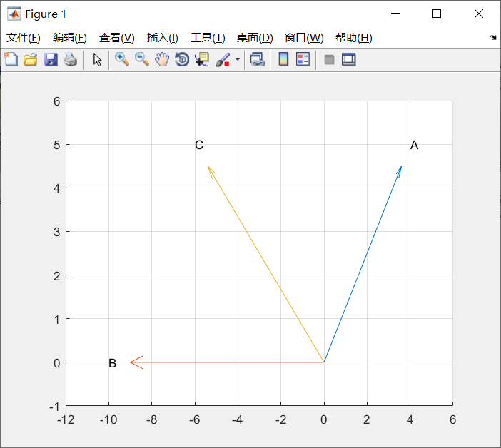Open the 文件(F) menu

(x=24, y=38)
